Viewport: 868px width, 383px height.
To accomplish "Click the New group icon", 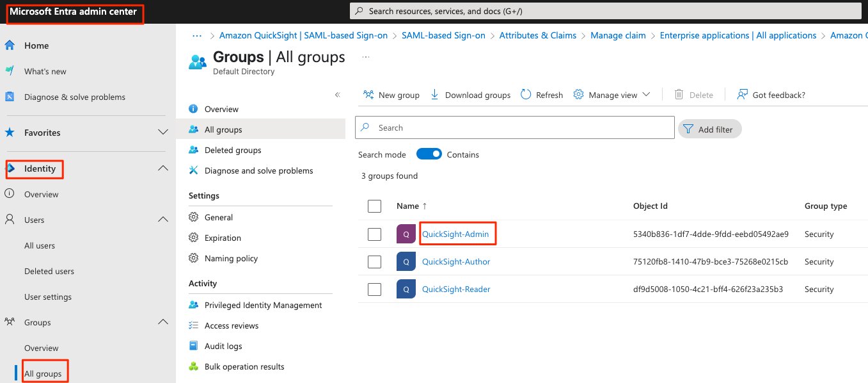I will click(368, 95).
